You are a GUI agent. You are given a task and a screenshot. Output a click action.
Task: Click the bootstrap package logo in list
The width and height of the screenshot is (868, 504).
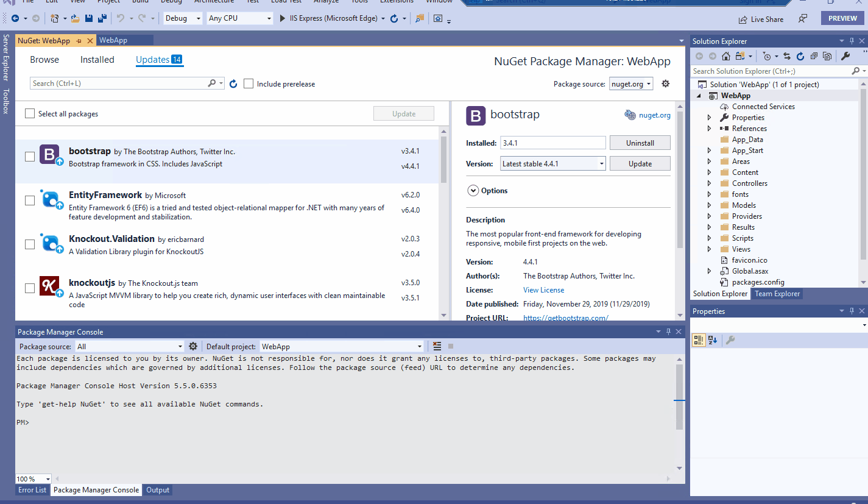pos(49,154)
